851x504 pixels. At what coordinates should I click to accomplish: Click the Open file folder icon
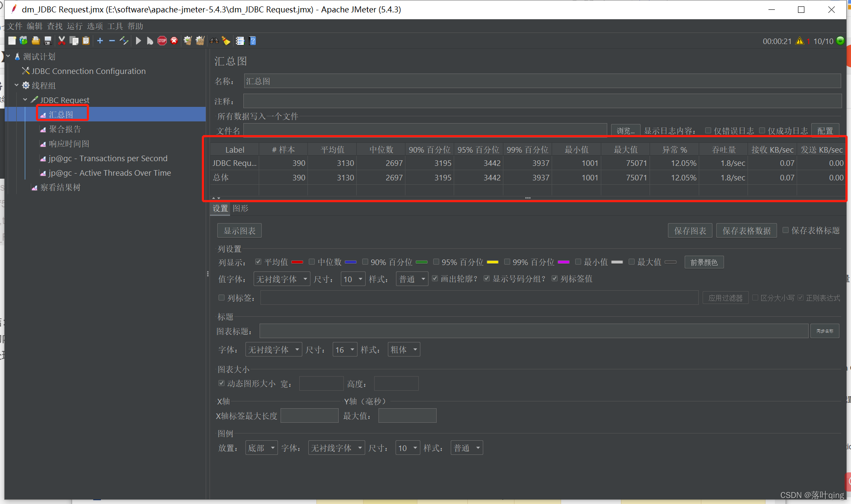click(36, 41)
